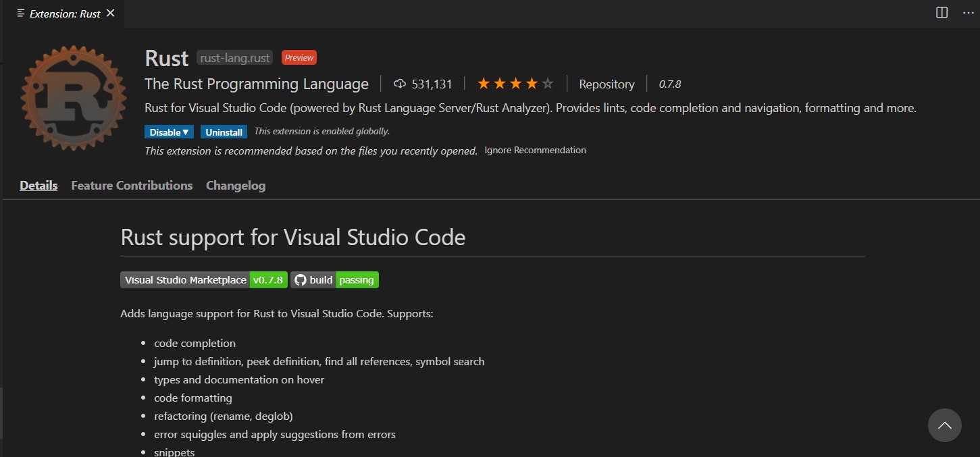Click the rust-lang.rust extension identifier
Viewport: 980px width, 457px height.
pyautogui.click(x=235, y=58)
